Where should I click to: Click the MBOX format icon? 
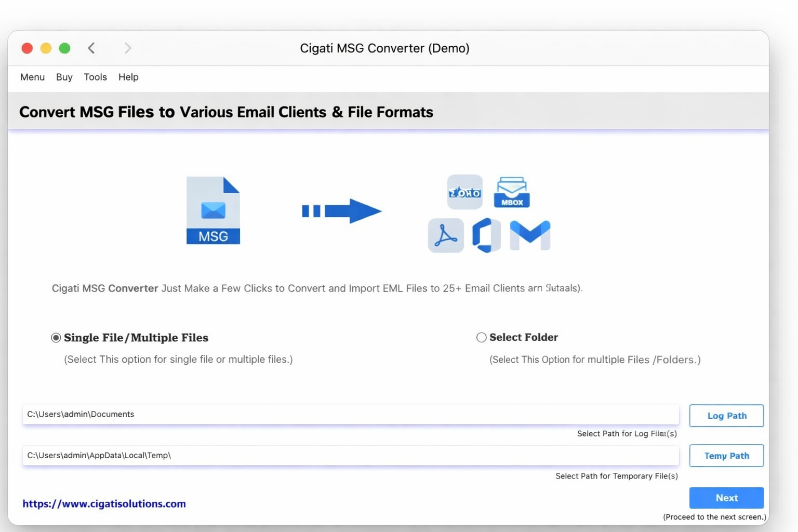click(x=512, y=192)
